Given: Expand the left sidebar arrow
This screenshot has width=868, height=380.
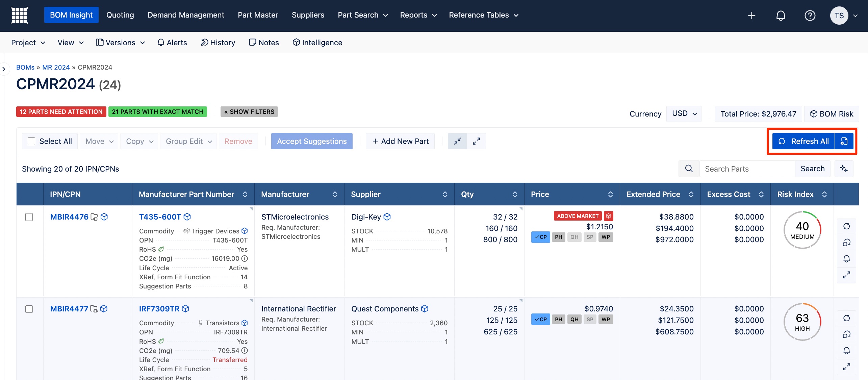Looking at the screenshot, I should (x=4, y=69).
